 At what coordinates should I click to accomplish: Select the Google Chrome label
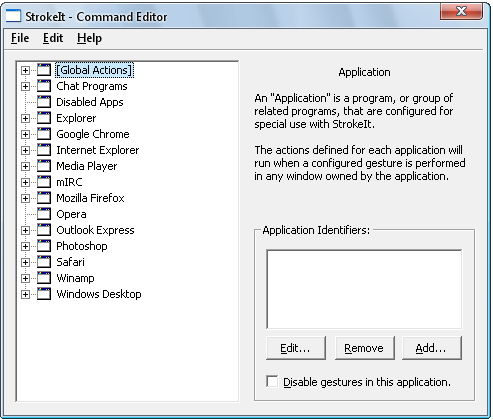click(93, 134)
